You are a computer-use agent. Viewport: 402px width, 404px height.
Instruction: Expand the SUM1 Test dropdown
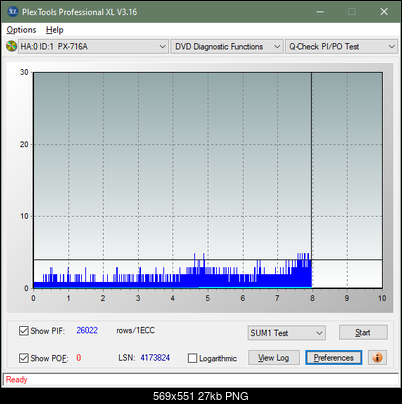click(286, 333)
